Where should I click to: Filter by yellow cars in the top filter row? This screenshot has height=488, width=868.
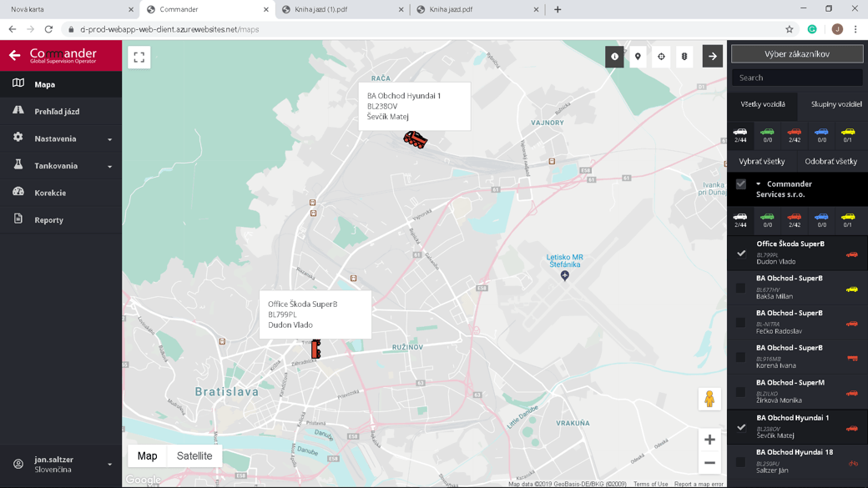point(848,135)
